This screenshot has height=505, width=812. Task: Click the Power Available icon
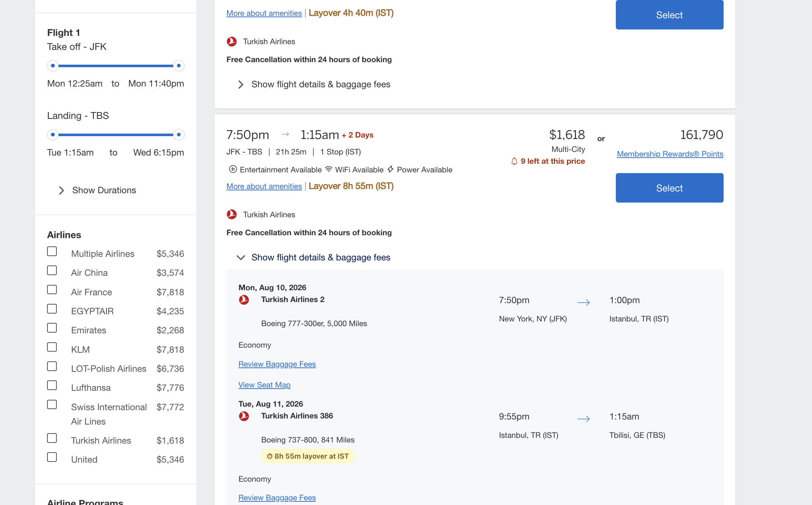[x=390, y=170]
